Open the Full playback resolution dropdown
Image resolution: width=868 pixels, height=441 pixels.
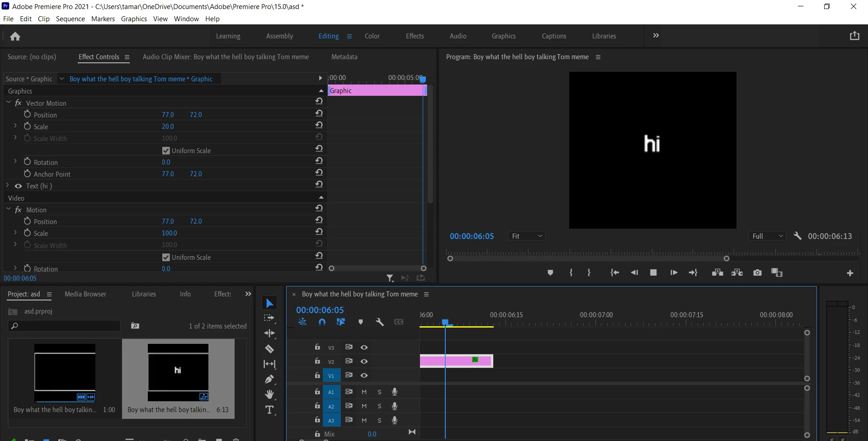pos(768,236)
